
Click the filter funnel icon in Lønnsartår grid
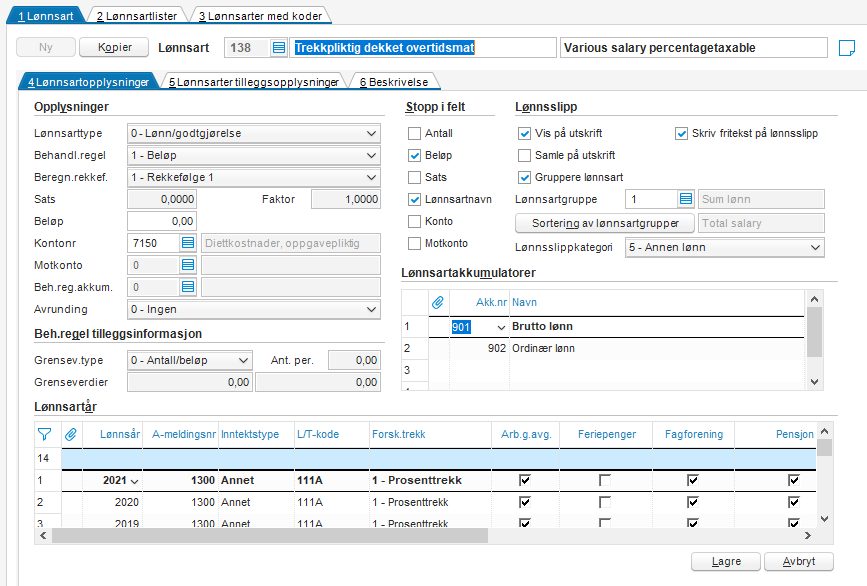[x=44, y=434]
